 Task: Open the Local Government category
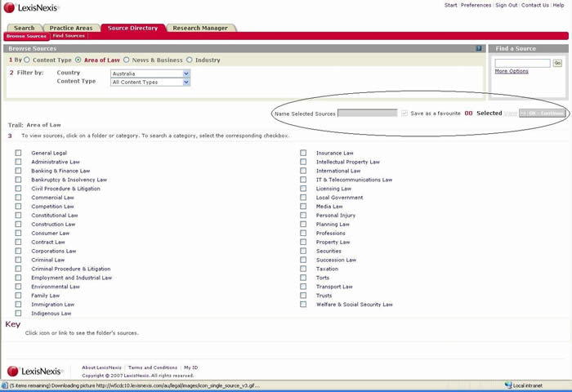point(340,198)
